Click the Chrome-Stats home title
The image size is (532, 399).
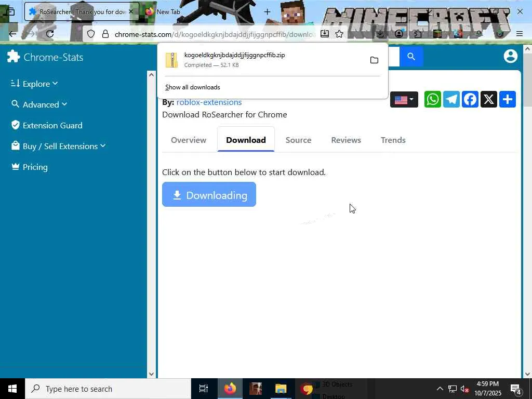(54, 57)
